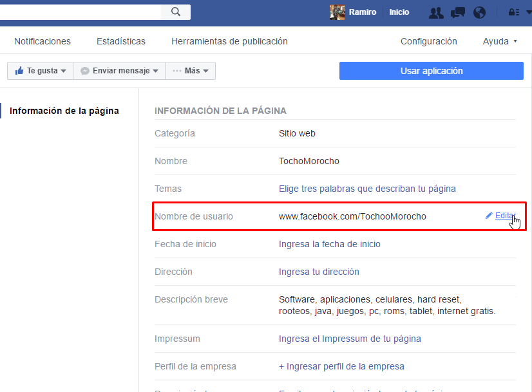Screen dimensions: 532x392
Task: Click the Sitio web category value
Action: 297,134
